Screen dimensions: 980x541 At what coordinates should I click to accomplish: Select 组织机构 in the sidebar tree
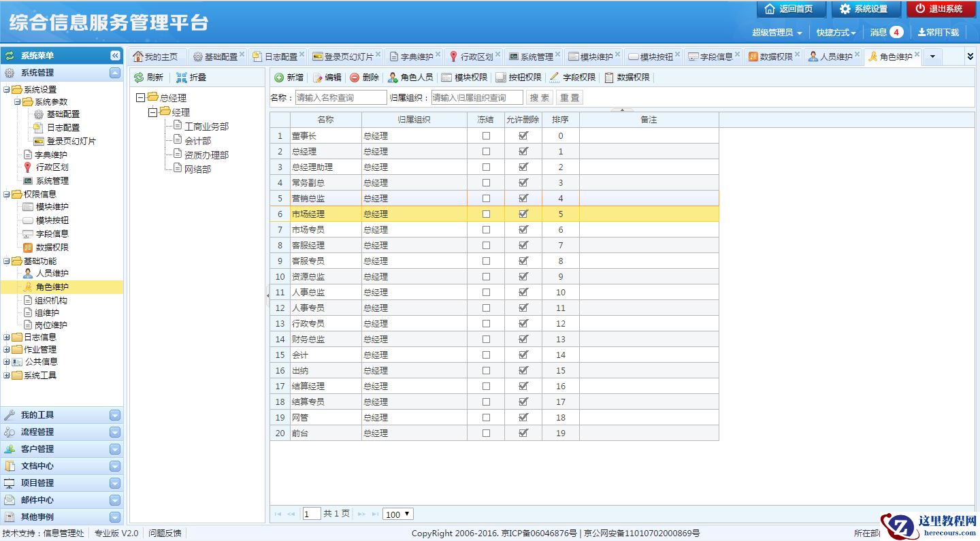click(51, 300)
